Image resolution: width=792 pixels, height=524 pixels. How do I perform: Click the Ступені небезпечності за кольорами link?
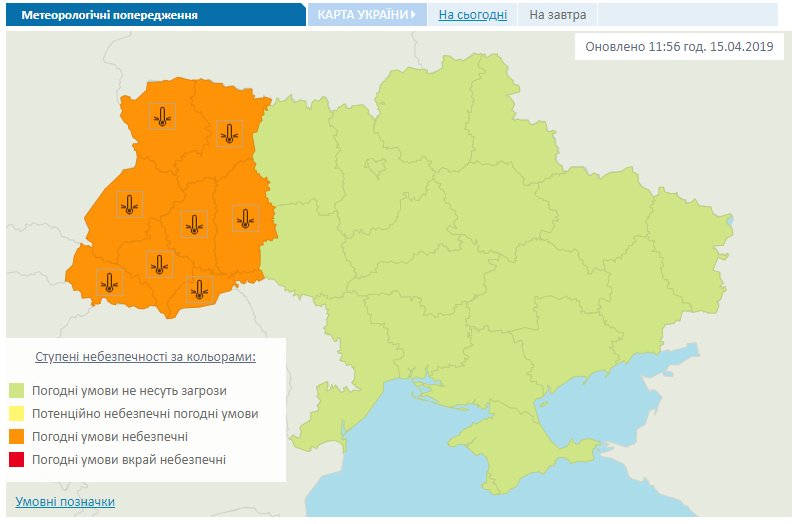145,357
